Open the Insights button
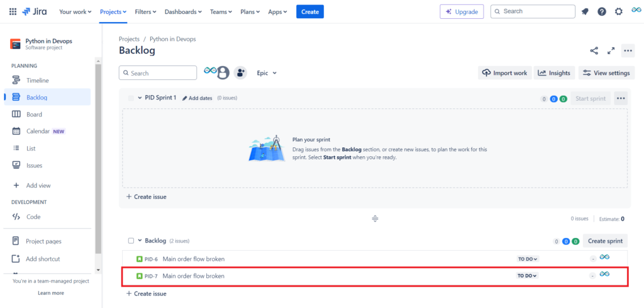This screenshot has width=644, height=308. click(555, 73)
